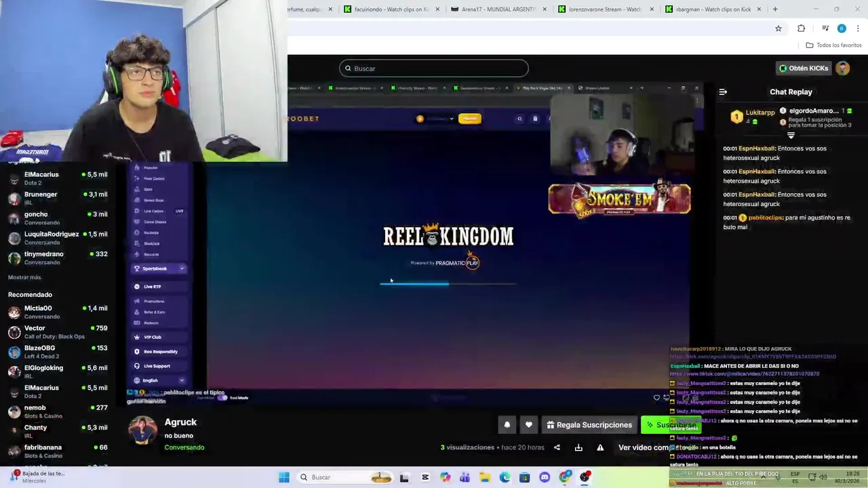Open BlazeOBG recommended channel
Viewport: 868px width, 488px height.
point(58,352)
